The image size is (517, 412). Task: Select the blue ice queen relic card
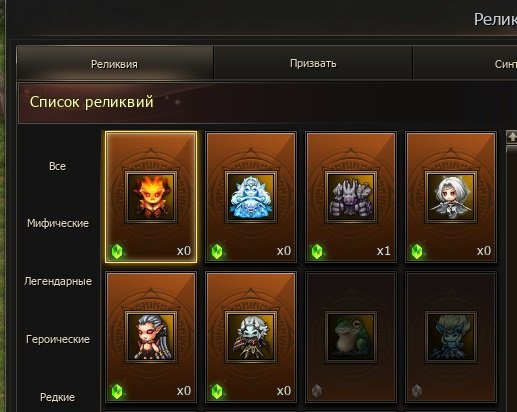pos(251,197)
